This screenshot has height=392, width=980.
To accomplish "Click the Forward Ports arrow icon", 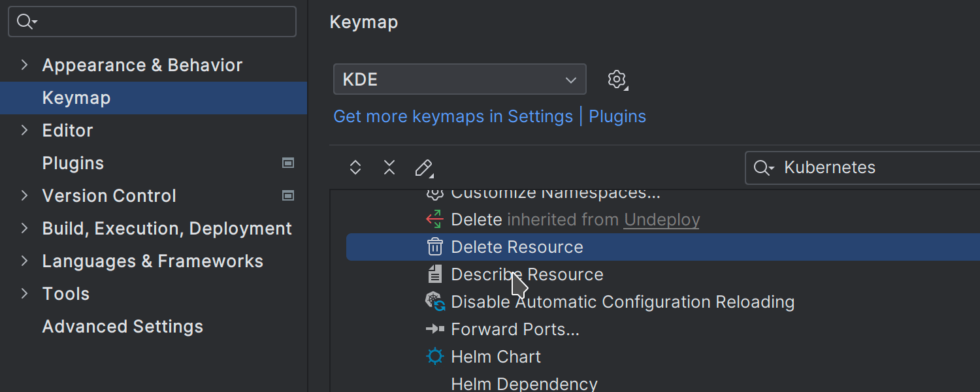I will (434, 329).
